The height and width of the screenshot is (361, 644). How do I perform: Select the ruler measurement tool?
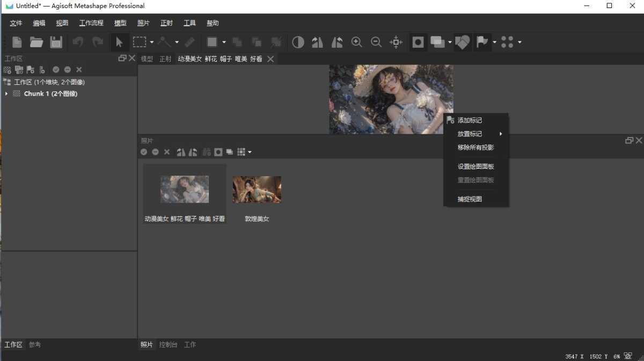pos(189,42)
